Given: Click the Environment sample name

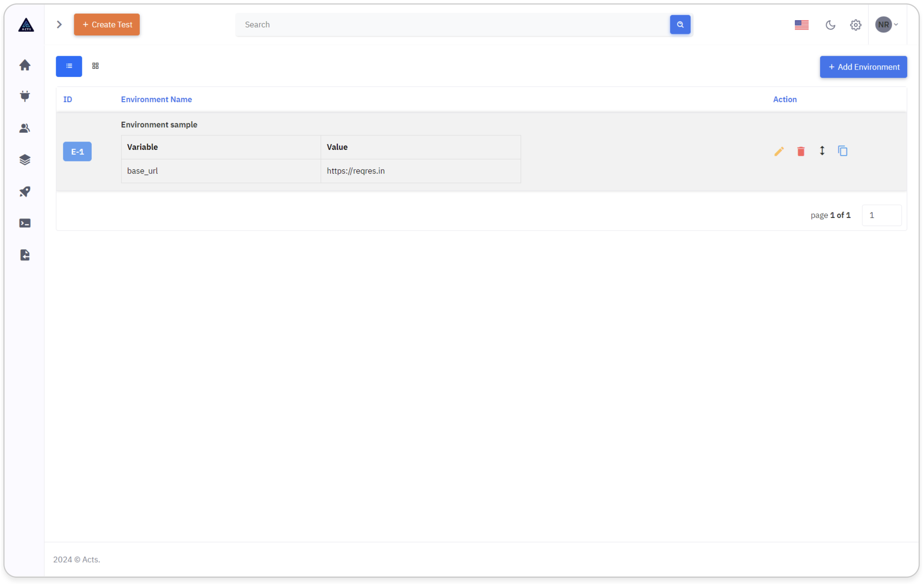Looking at the screenshot, I should point(159,125).
